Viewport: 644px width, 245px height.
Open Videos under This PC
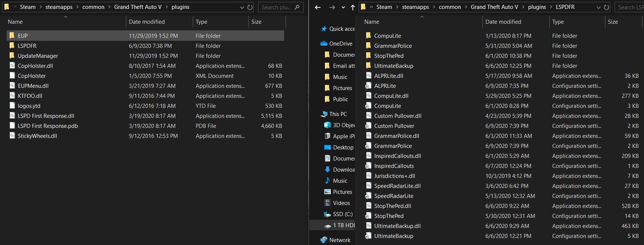[337, 203]
